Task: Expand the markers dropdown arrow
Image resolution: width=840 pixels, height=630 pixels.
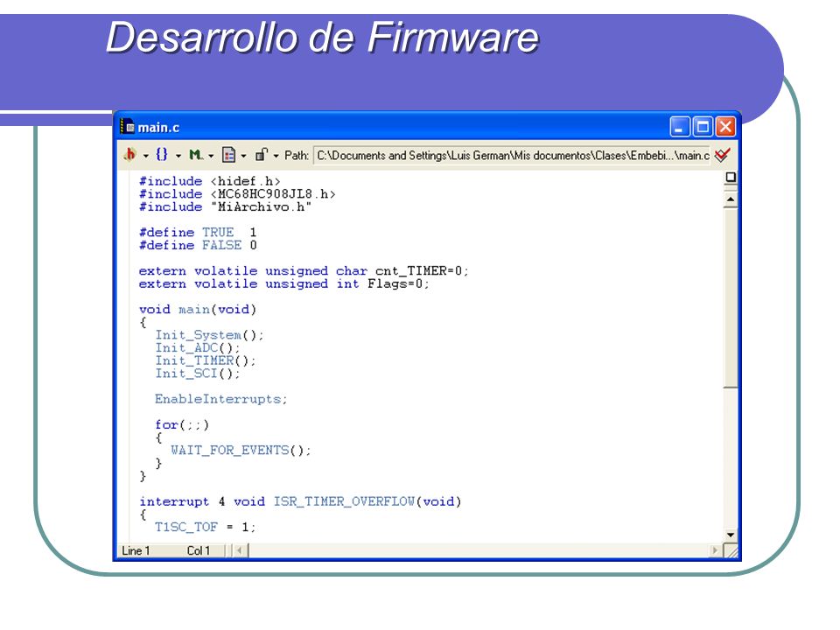Action: [211, 156]
